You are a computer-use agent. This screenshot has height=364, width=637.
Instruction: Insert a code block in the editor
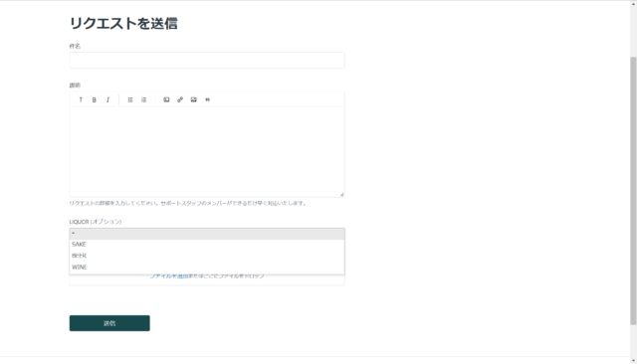[166, 99]
